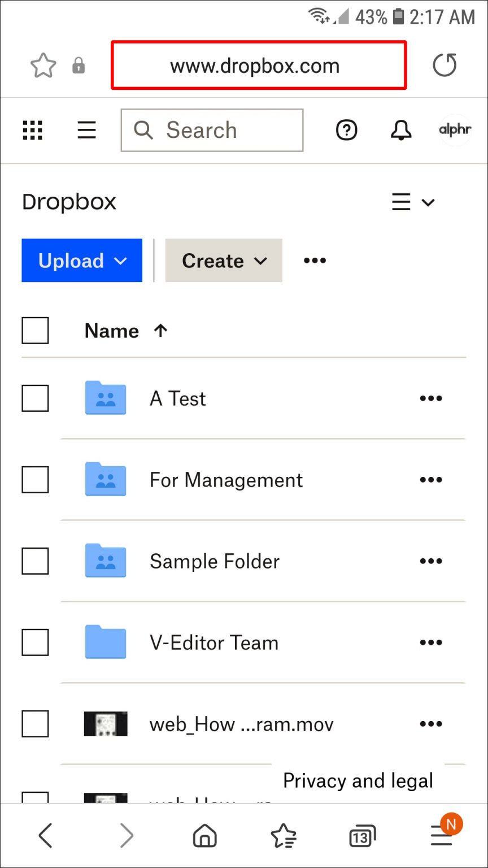The width and height of the screenshot is (488, 868).
Task: Select all files using the header checkbox
Action: pos(35,331)
